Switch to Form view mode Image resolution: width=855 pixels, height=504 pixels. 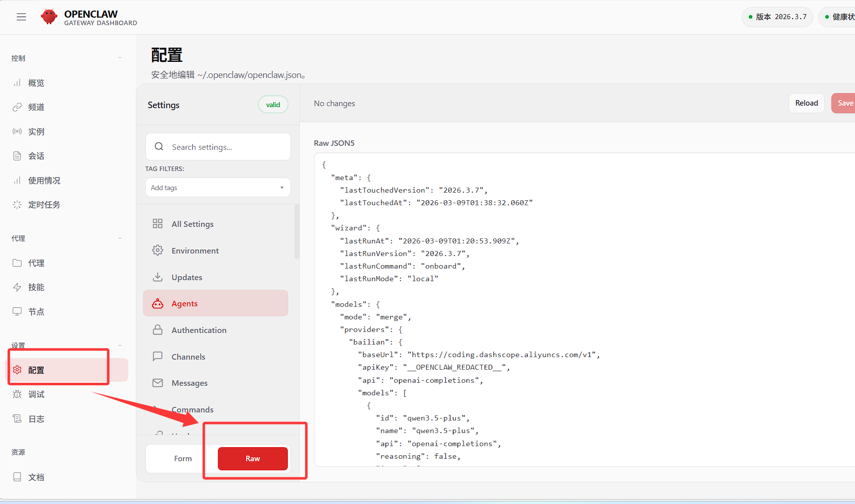(x=183, y=459)
